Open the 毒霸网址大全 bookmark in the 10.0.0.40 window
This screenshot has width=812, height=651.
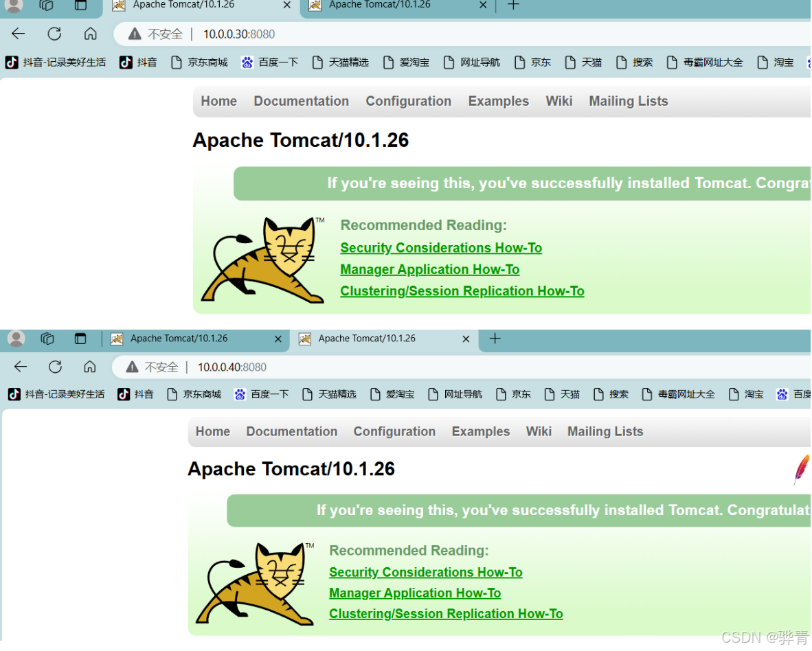coord(679,395)
